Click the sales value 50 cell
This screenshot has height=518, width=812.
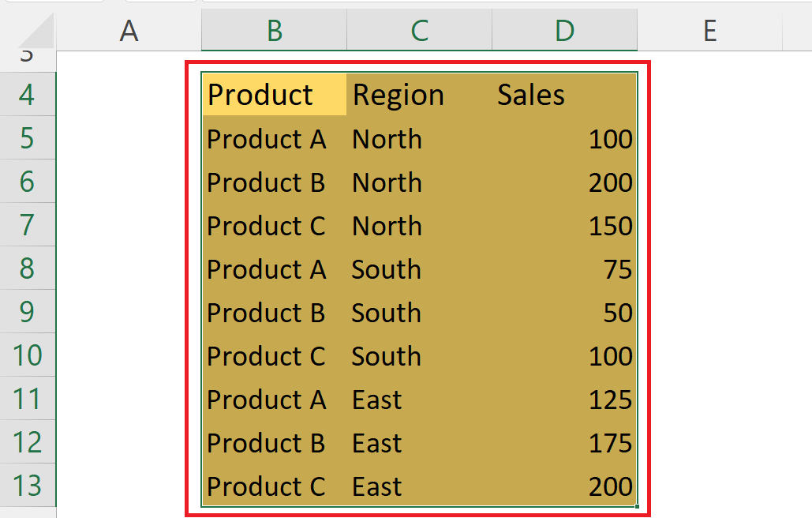coord(564,313)
